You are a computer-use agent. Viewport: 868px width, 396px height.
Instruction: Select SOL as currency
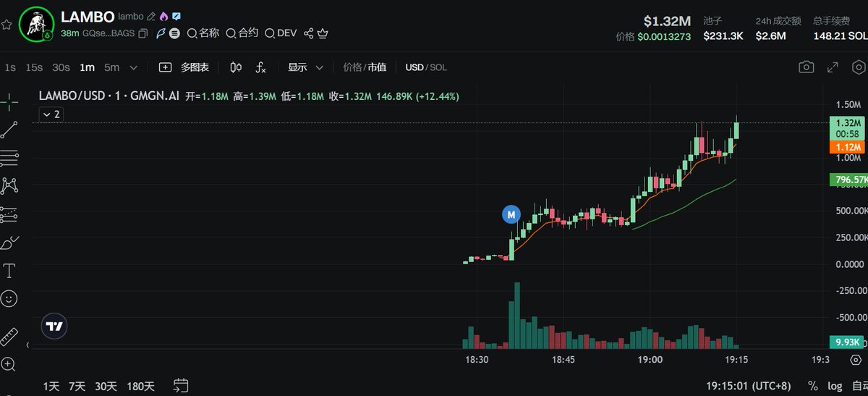[x=439, y=67]
